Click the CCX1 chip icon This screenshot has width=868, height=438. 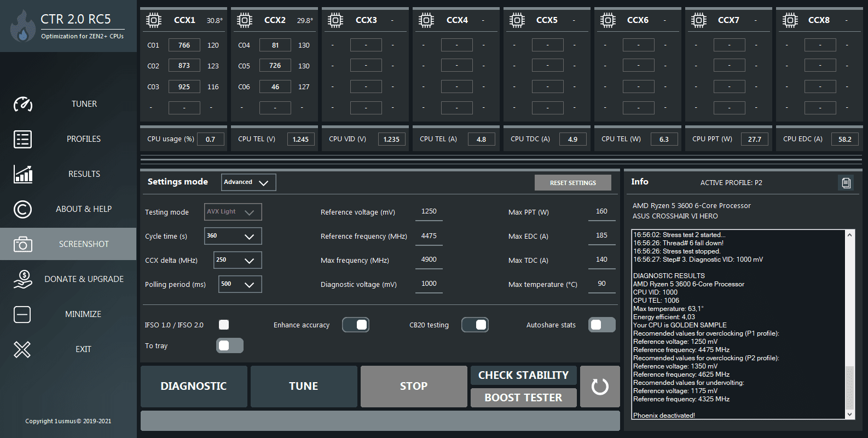tap(154, 20)
